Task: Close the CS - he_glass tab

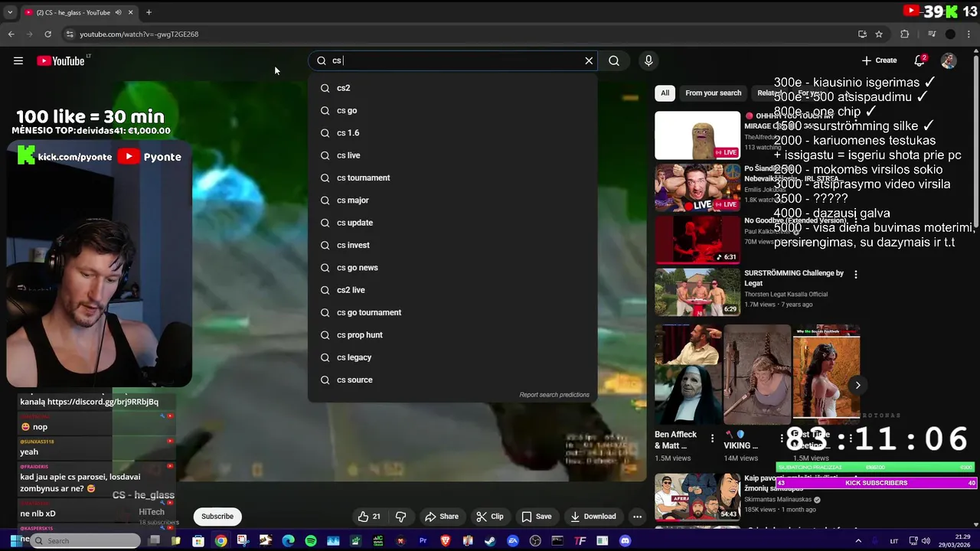Action: [131, 12]
